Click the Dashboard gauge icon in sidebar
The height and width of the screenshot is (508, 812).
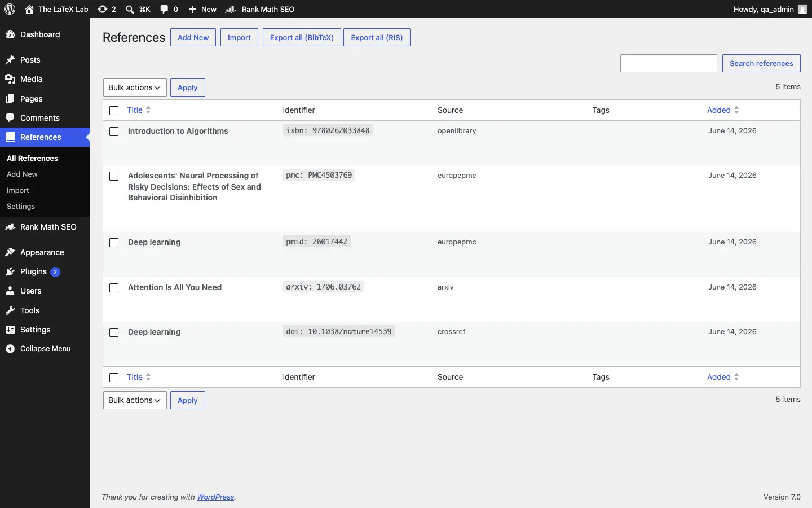click(10, 34)
